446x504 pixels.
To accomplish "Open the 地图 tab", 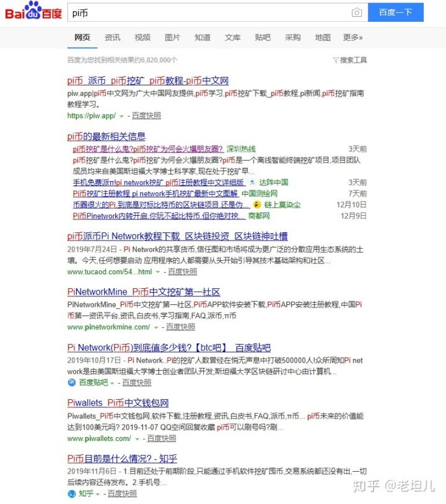I will (x=323, y=38).
